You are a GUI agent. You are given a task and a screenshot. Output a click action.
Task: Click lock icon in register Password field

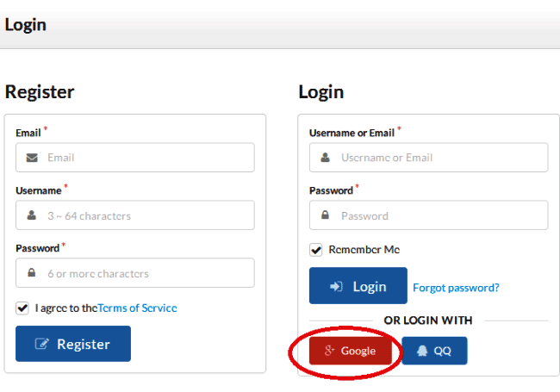tap(32, 272)
